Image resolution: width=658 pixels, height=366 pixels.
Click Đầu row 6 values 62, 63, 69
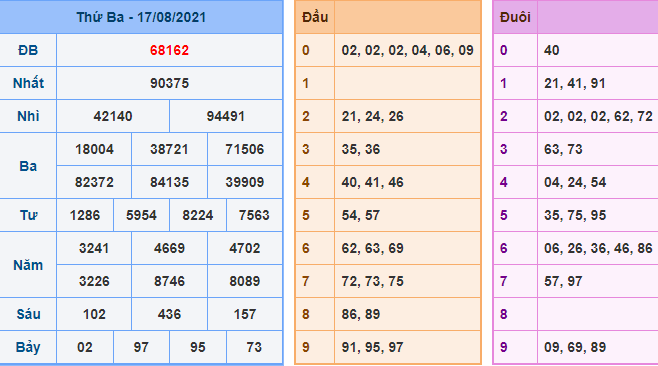tap(373, 248)
